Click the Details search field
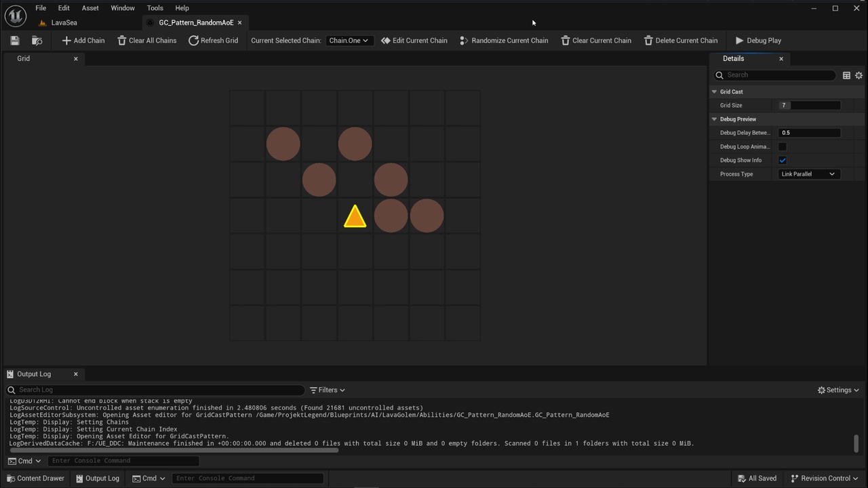868x488 pixels. tap(775, 75)
